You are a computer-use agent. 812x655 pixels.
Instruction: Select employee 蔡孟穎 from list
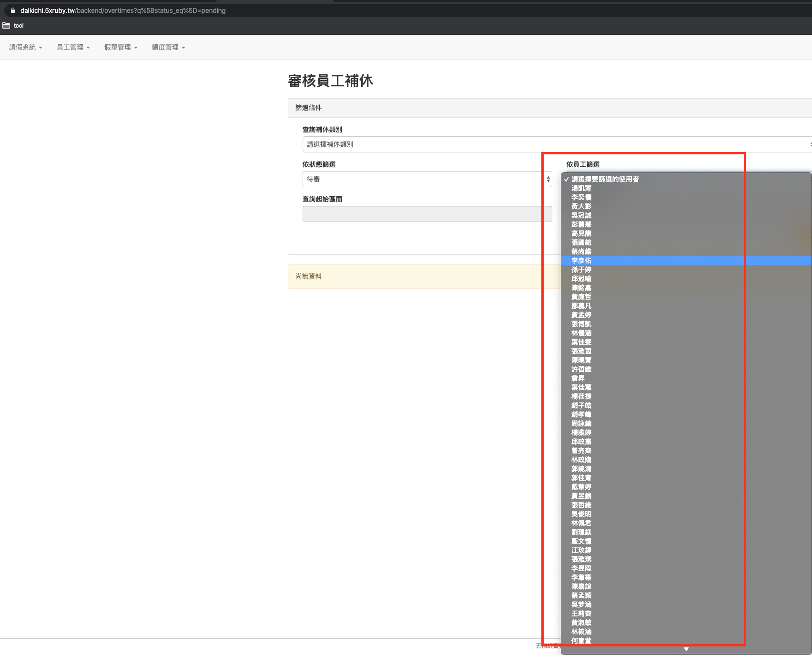(x=686, y=595)
